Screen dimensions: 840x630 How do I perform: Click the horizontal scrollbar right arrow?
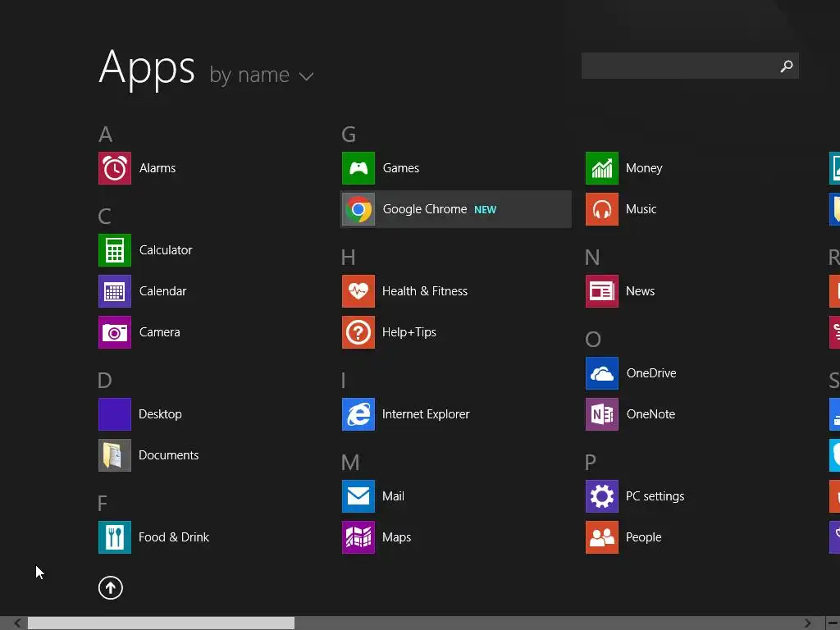click(x=807, y=623)
